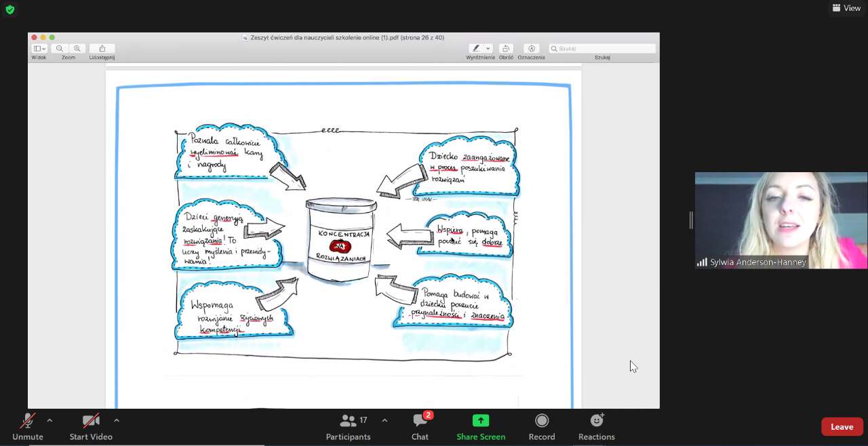Click the Udostępnij share icon
The image size is (868, 446).
pyautogui.click(x=102, y=49)
